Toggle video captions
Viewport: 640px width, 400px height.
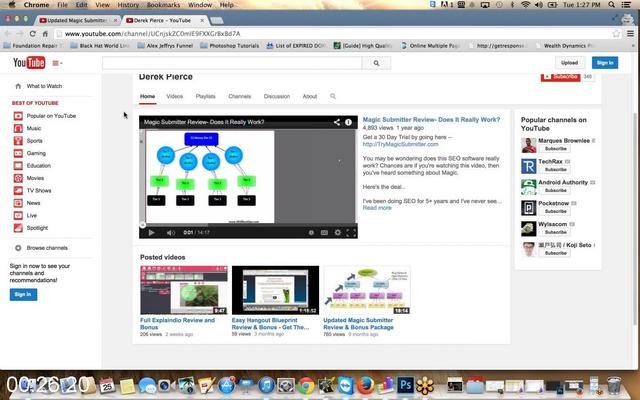(x=324, y=233)
